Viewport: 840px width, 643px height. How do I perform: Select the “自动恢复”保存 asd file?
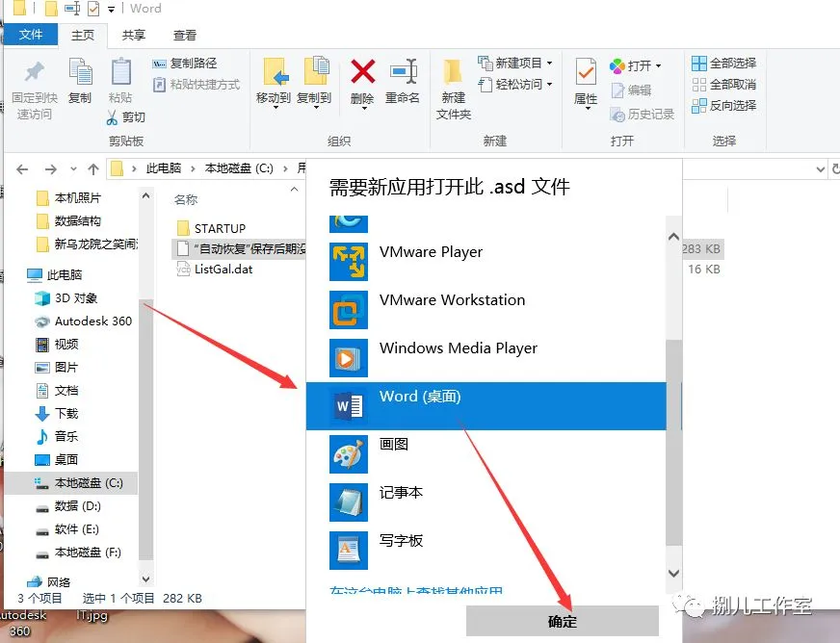[241, 249]
